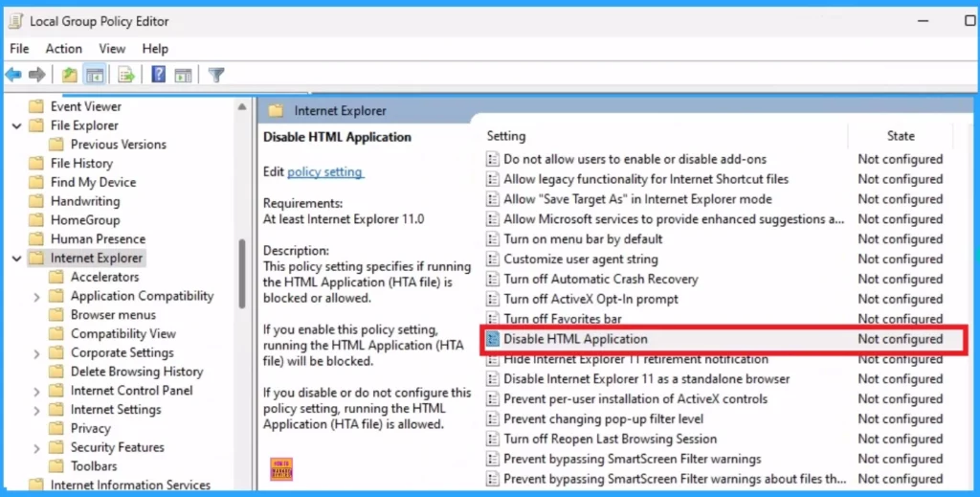
Task: Select Internet Information Services in the tree
Action: tap(130, 485)
